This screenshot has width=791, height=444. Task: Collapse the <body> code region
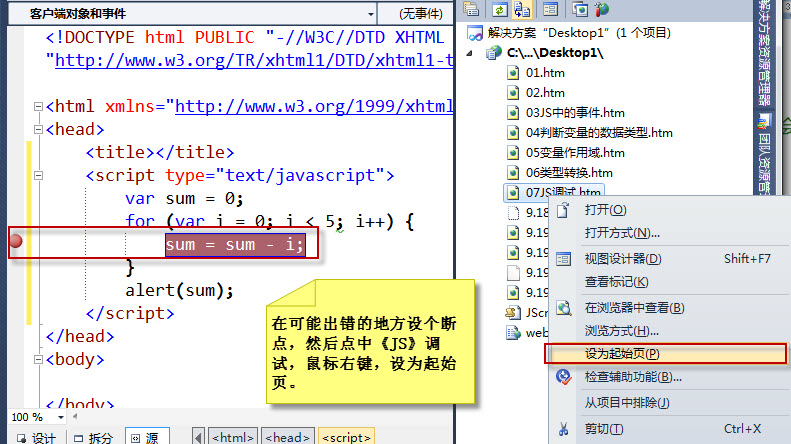(38, 360)
